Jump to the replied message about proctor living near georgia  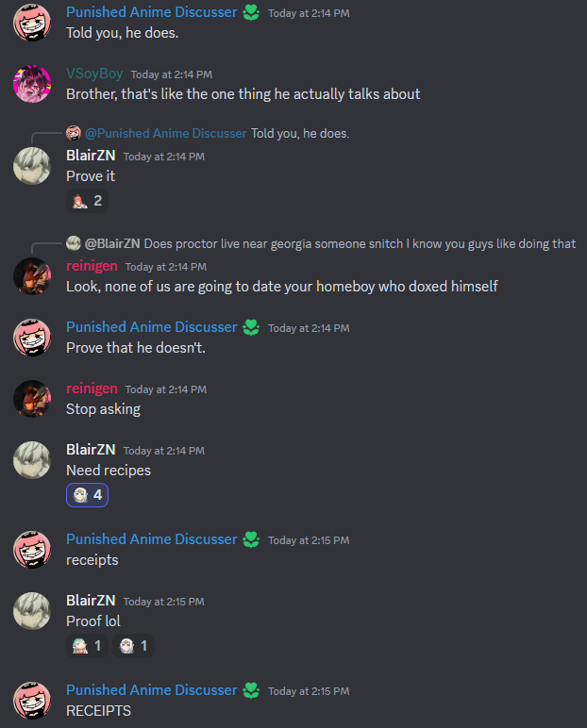(x=360, y=243)
